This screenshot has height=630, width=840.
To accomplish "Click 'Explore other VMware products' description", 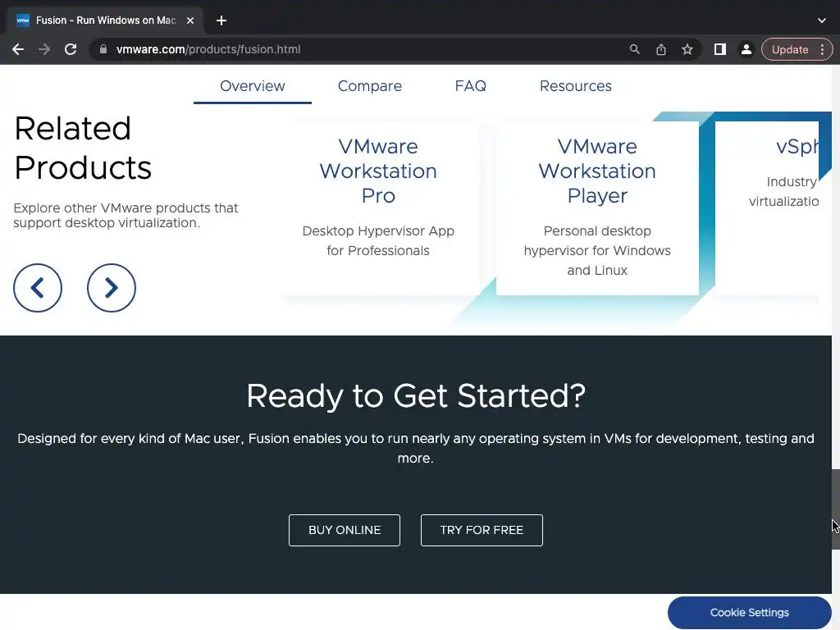I will 126,216.
